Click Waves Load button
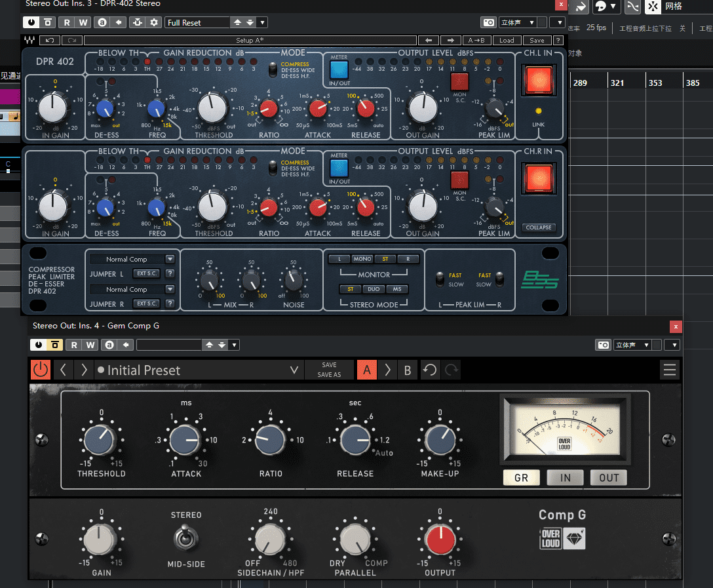 tap(507, 40)
